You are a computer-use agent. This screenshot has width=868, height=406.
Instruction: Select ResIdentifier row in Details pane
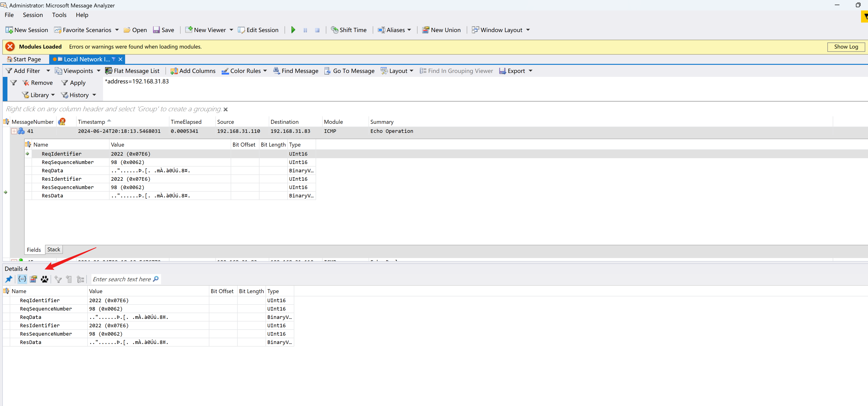(x=148, y=326)
